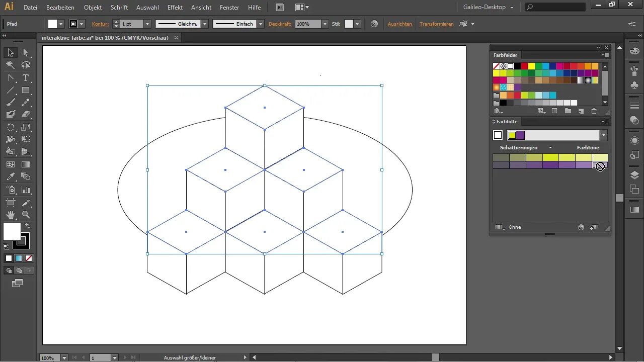This screenshot has height=362, width=644.
Task: Open the Objekt menu
Action: (x=93, y=8)
